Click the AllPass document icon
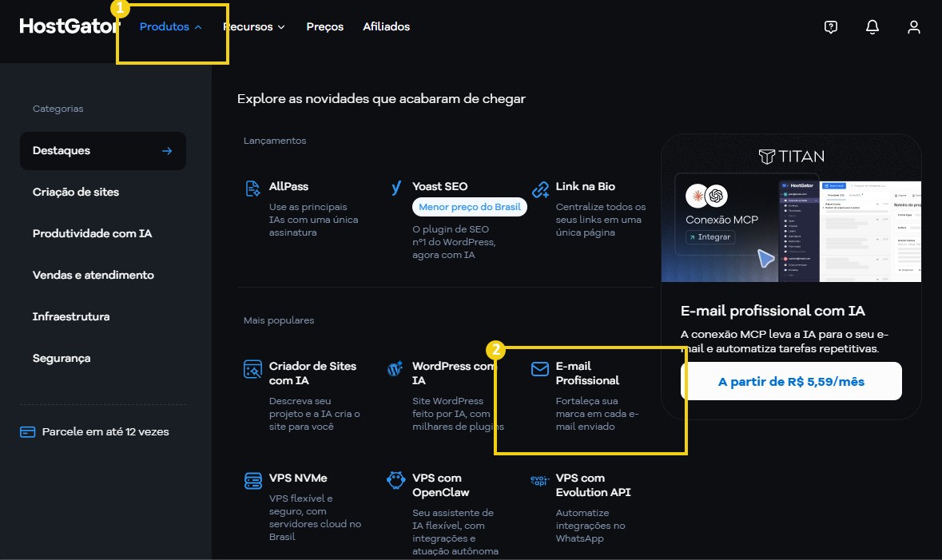Screen dimensions: 942x560 click(x=253, y=188)
